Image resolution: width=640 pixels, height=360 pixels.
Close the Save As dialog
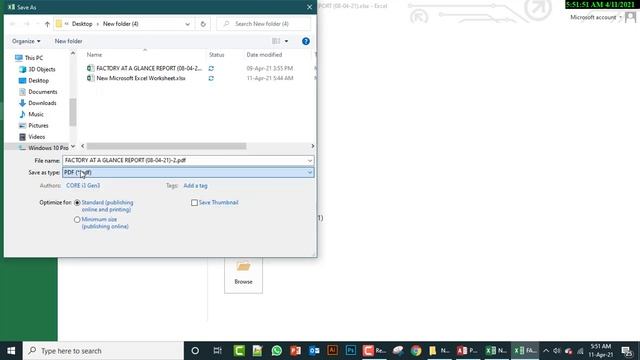coord(309,7)
